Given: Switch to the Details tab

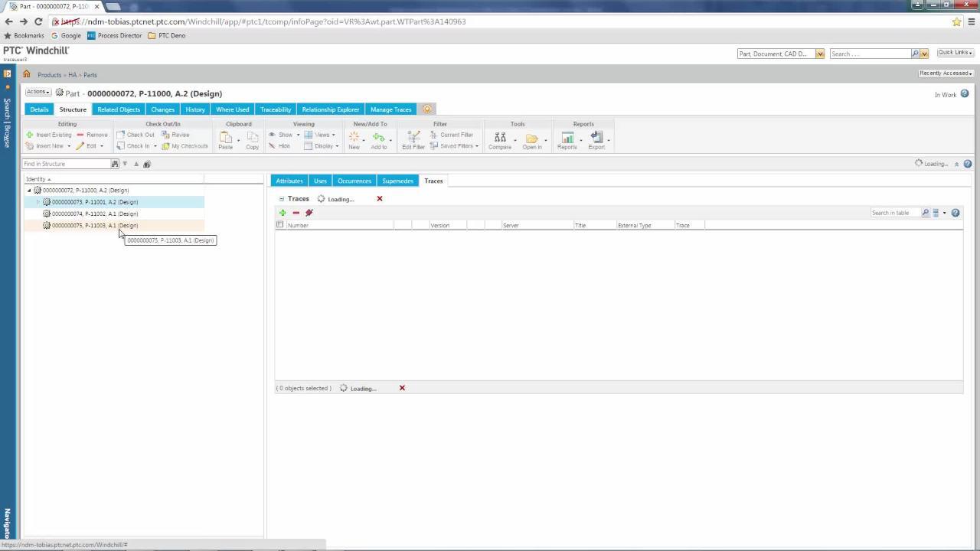Looking at the screenshot, I should [39, 109].
